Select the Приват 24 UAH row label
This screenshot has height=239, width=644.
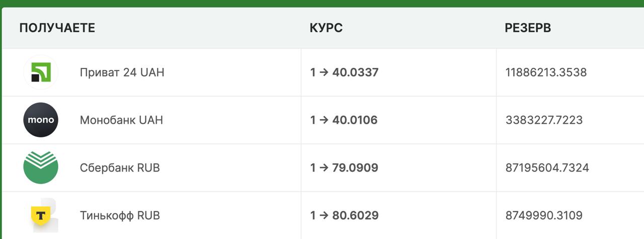point(122,72)
